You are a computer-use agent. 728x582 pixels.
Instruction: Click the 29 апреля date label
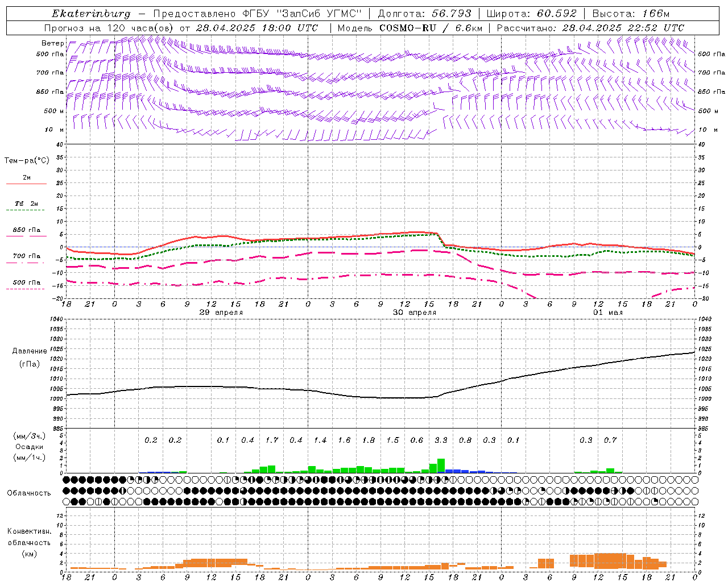[x=221, y=313]
